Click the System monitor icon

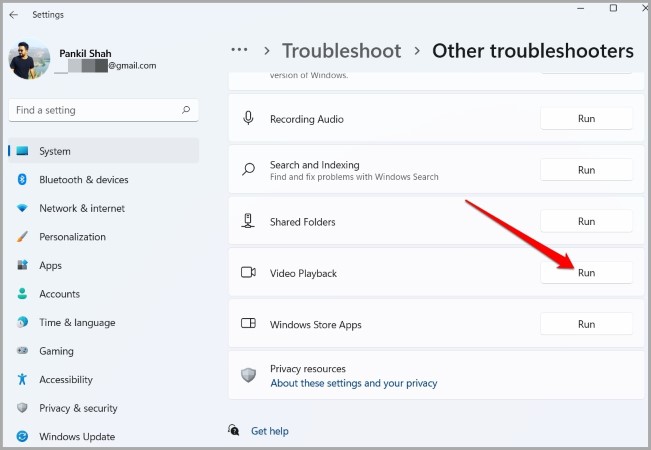coord(22,151)
